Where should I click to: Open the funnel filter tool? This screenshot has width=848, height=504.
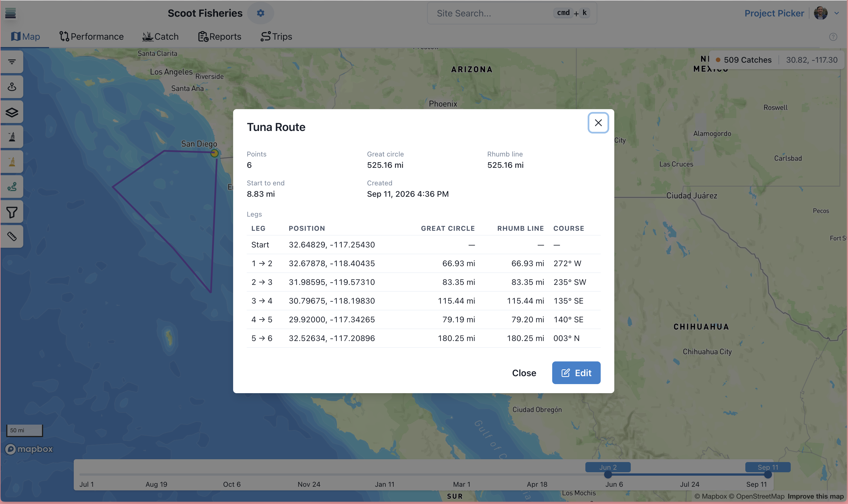click(12, 212)
